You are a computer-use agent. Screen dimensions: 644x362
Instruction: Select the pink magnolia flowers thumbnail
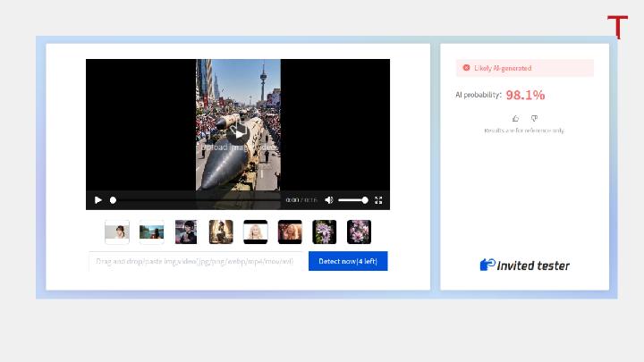pyautogui.click(x=359, y=232)
